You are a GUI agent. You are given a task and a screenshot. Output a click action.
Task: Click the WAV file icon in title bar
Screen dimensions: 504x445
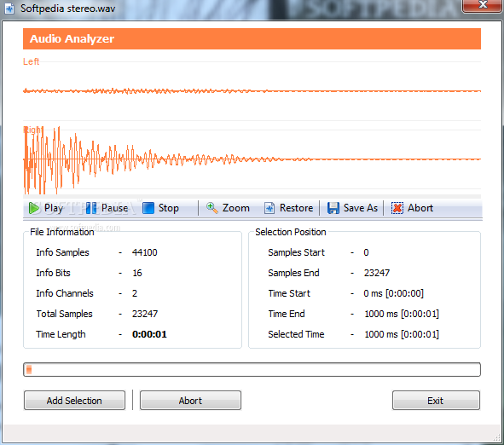(9, 9)
